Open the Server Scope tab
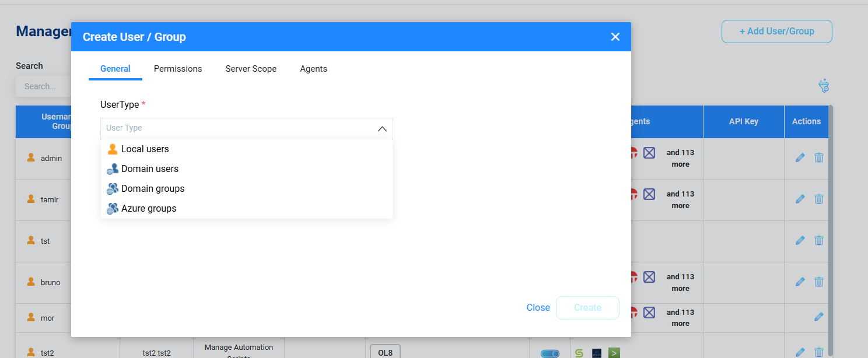Viewport: 868px width, 358px height. [251, 69]
